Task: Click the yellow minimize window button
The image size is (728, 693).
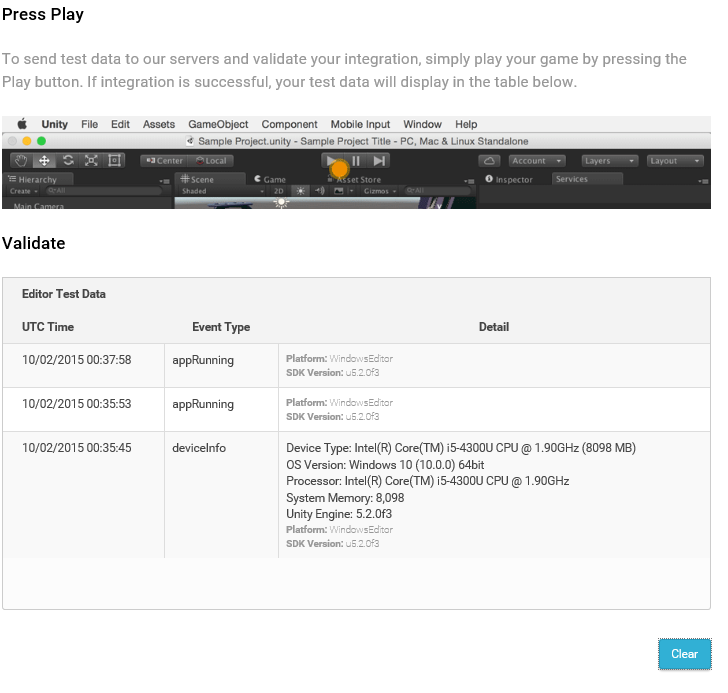Action: (27, 141)
